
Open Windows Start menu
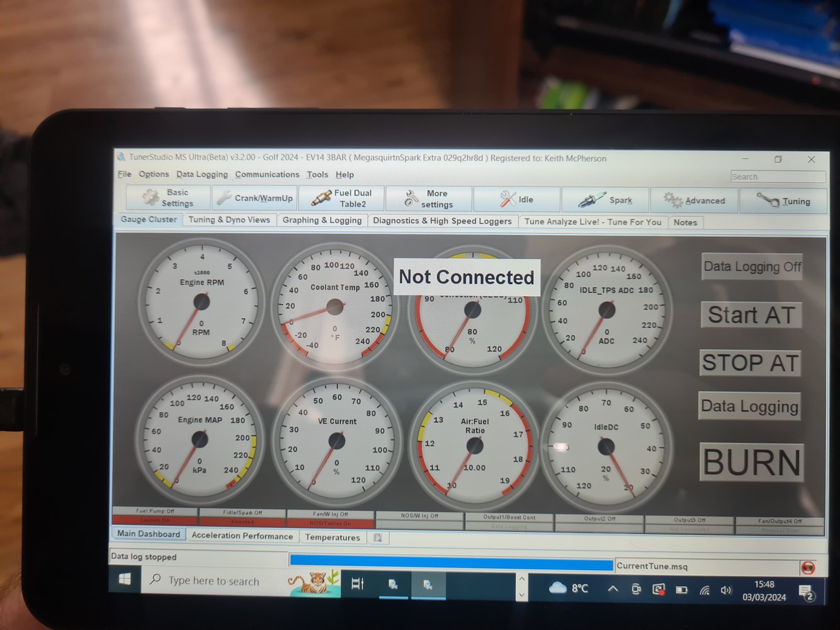point(125,579)
